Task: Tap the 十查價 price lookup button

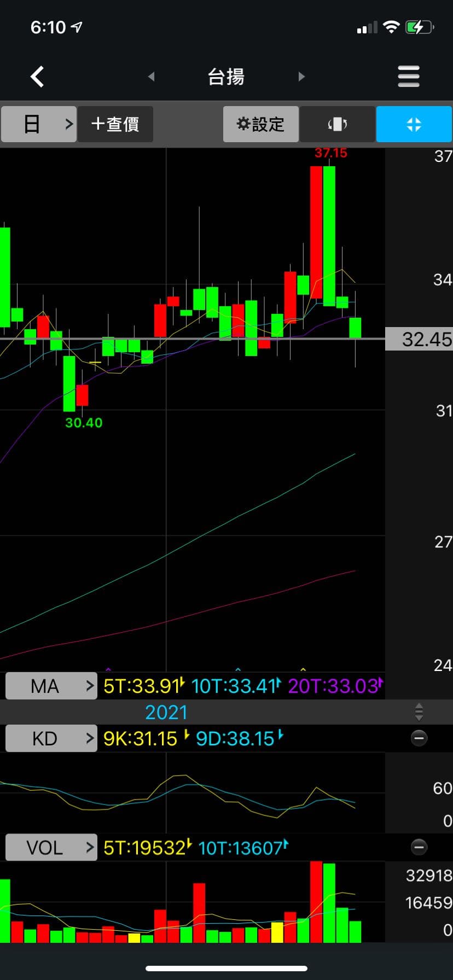Action: (115, 124)
